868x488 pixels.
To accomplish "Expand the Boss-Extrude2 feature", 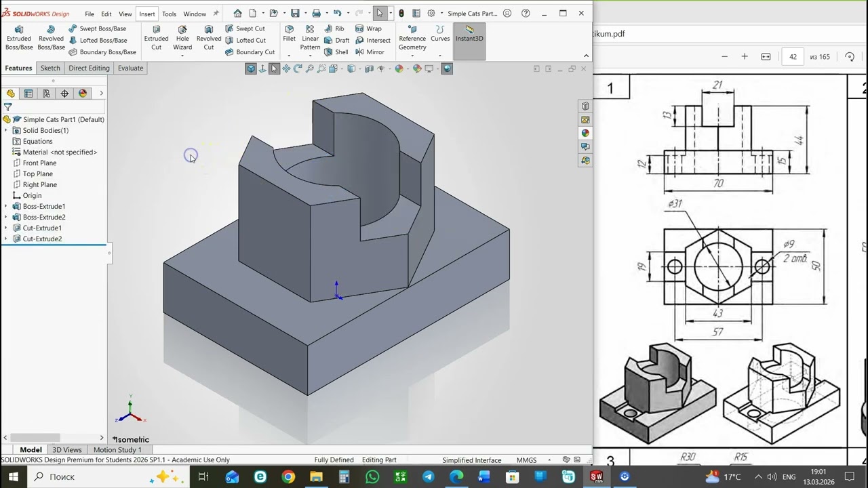I will tap(6, 217).
